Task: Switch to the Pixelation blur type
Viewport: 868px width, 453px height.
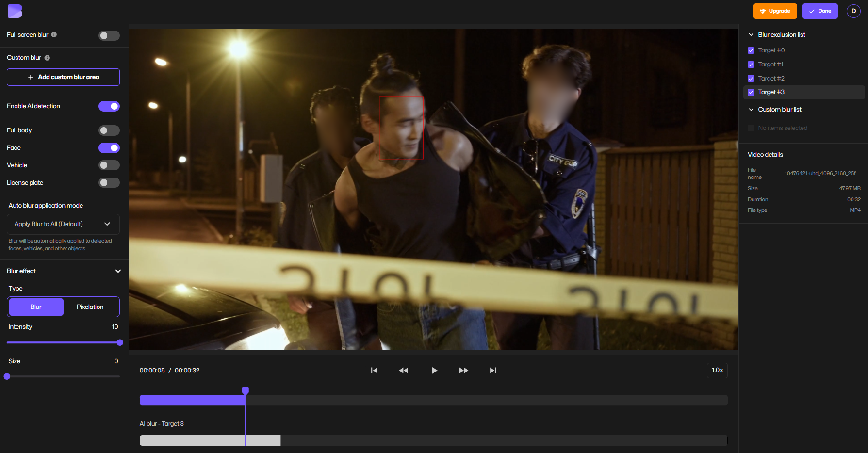Action: 90,307
